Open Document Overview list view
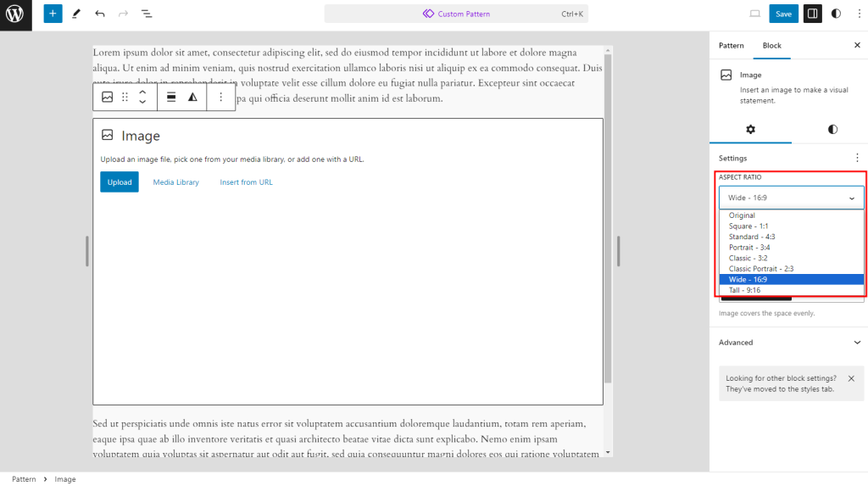868x486 pixels. point(147,14)
